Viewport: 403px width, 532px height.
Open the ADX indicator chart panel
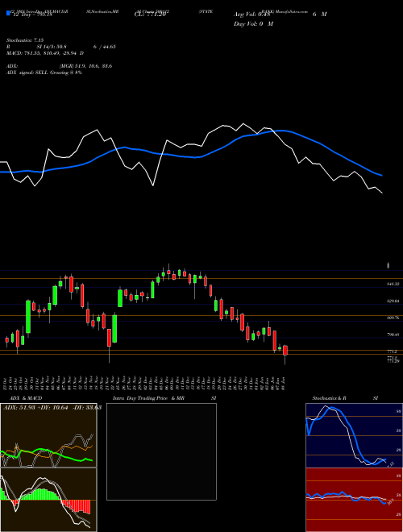click(48, 435)
